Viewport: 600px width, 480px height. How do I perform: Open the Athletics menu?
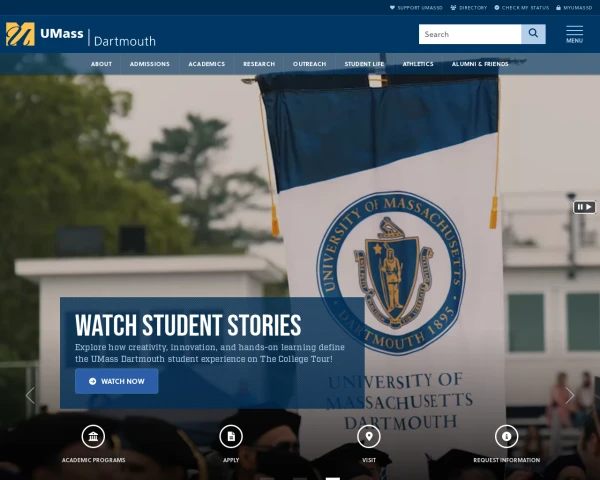coord(418,64)
